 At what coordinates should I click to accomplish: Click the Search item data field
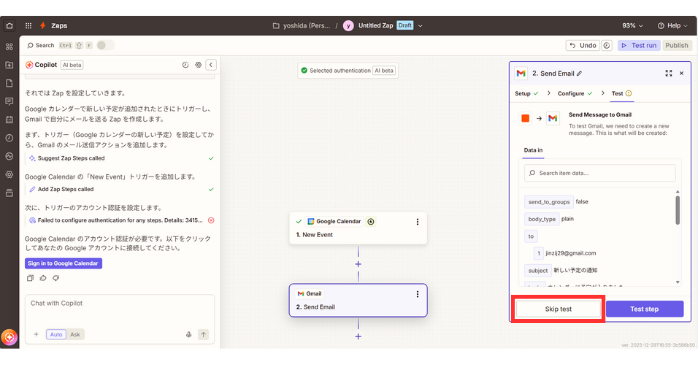pos(600,173)
